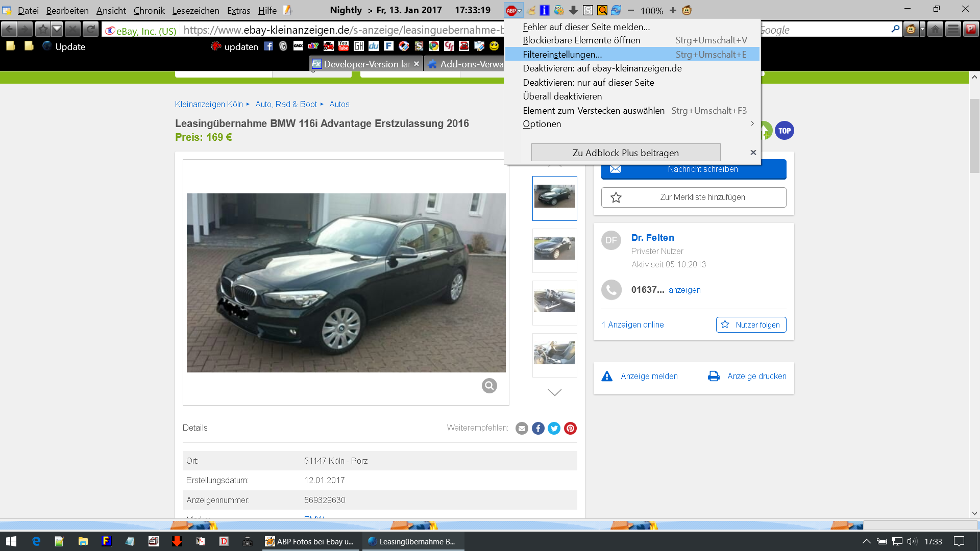Click 'Zu Adblock Plus beitragen' button
Screen dimensions: 980x551
pyautogui.click(x=626, y=153)
